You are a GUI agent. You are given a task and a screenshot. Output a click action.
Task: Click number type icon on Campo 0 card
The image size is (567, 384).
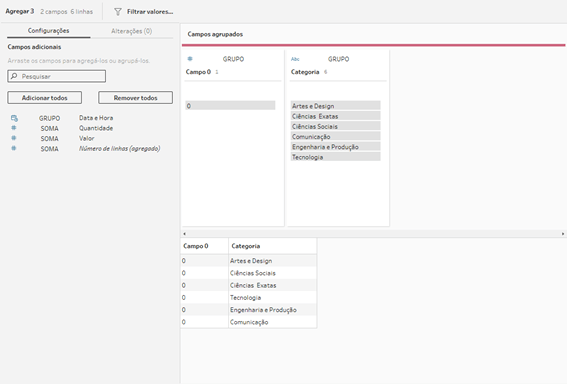click(x=190, y=59)
